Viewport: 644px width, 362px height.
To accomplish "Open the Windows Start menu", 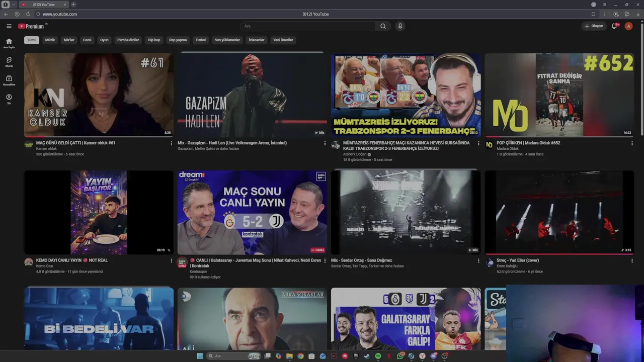I will coord(200,356).
